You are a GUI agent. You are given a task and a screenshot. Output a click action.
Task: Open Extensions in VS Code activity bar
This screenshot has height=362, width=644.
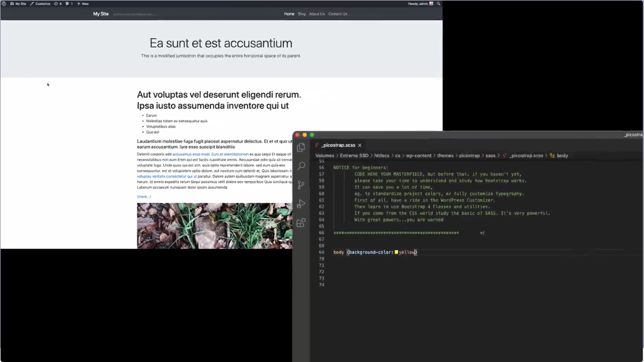pyautogui.click(x=301, y=223)
